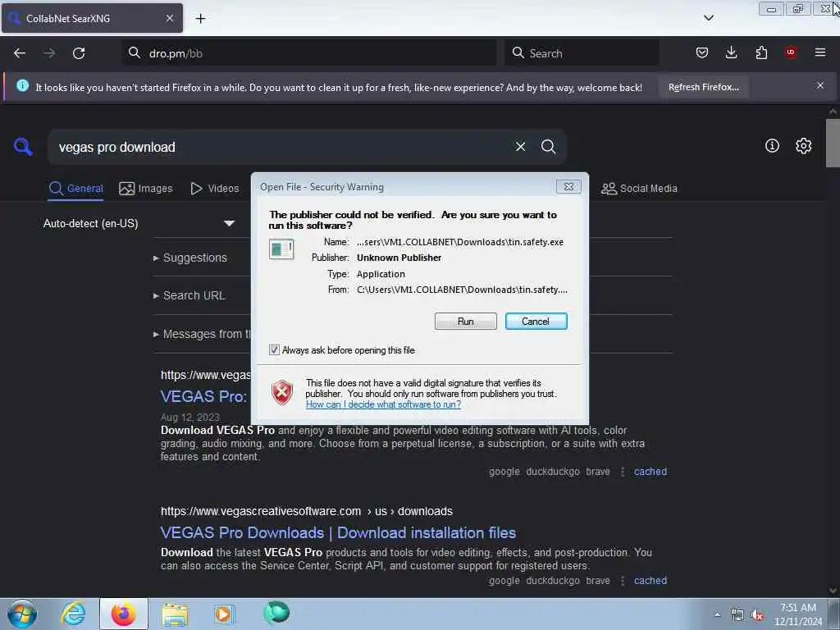Show hidden tray icons arrow
Screen dimensions: 840x630
[x=717, y=614]
